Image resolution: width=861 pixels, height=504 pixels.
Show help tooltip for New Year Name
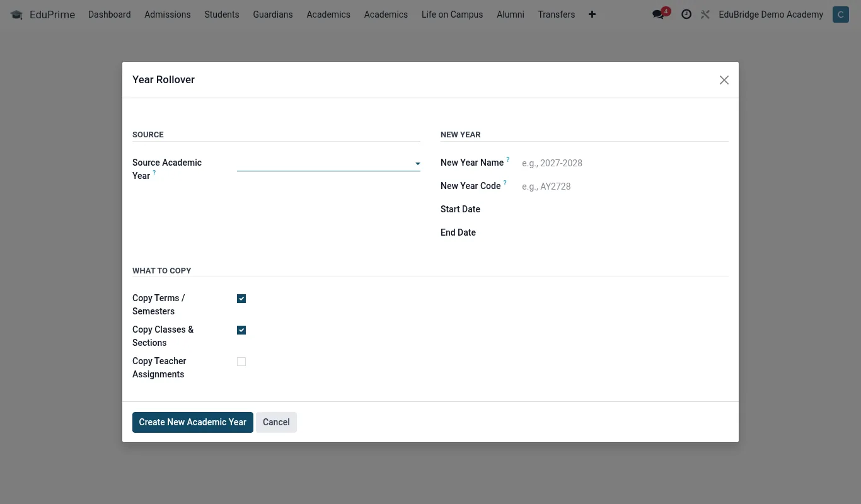click(508, 159)
